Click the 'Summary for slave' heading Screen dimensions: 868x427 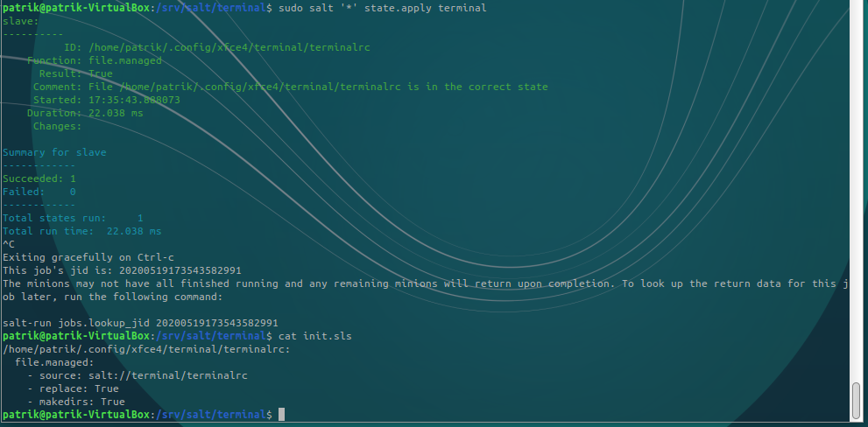[x=54, y=152]
